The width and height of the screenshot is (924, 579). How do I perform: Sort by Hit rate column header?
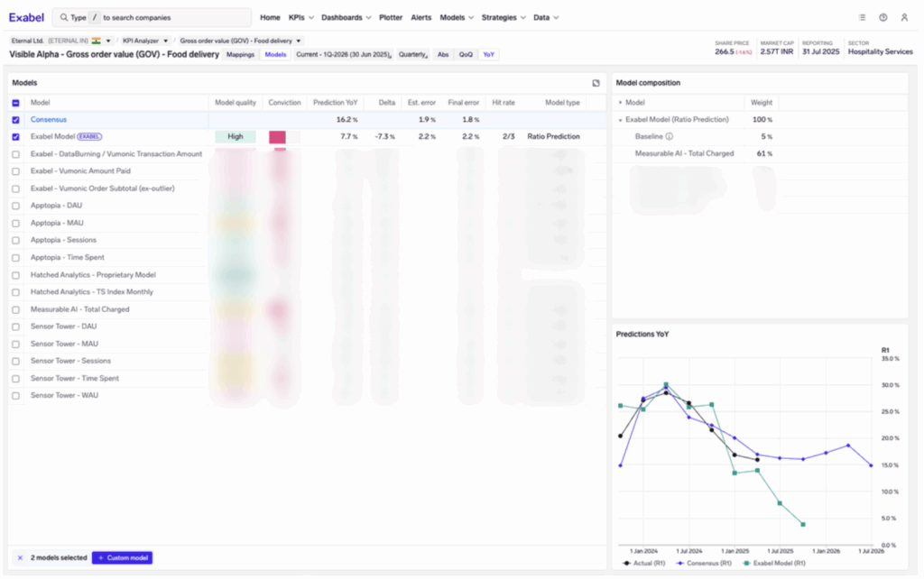tap(504, 103)
